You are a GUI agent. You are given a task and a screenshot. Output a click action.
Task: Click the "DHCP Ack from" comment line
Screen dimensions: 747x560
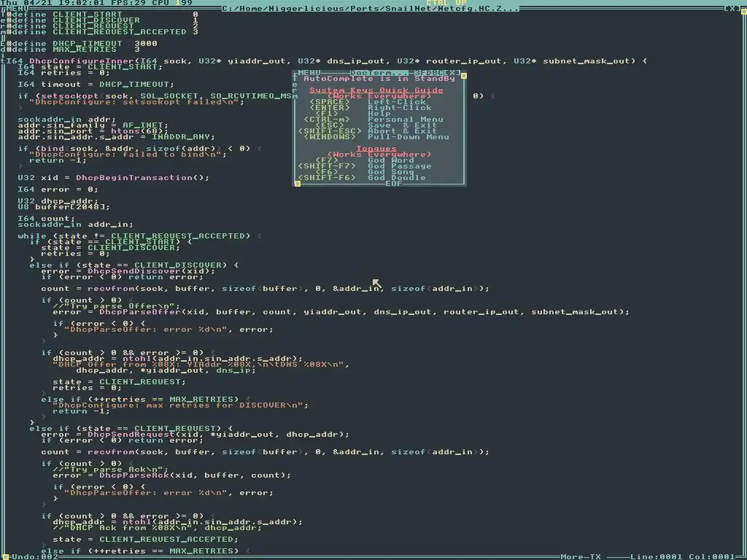click(x=158, y=528)
